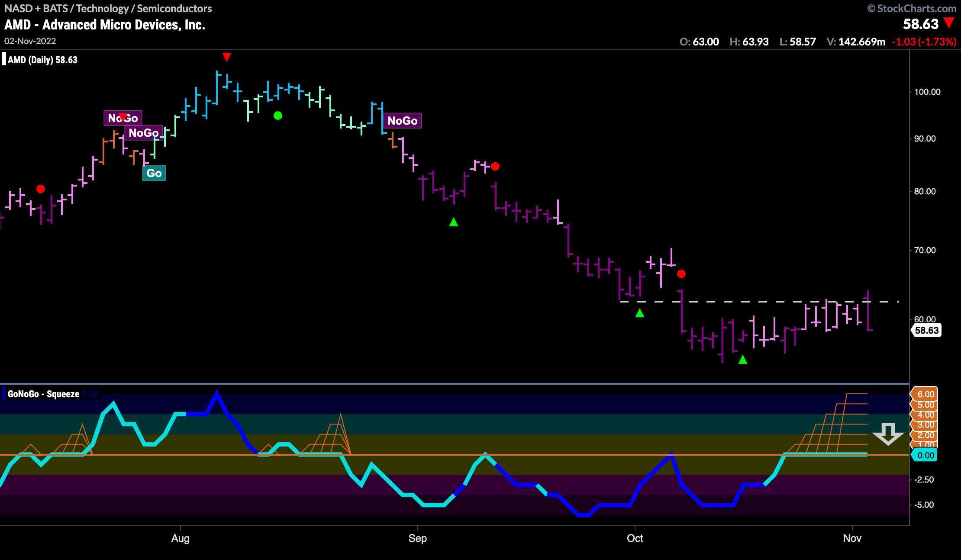Click the -5.00 oscillator axis label
961x560 pixels.
924,505
